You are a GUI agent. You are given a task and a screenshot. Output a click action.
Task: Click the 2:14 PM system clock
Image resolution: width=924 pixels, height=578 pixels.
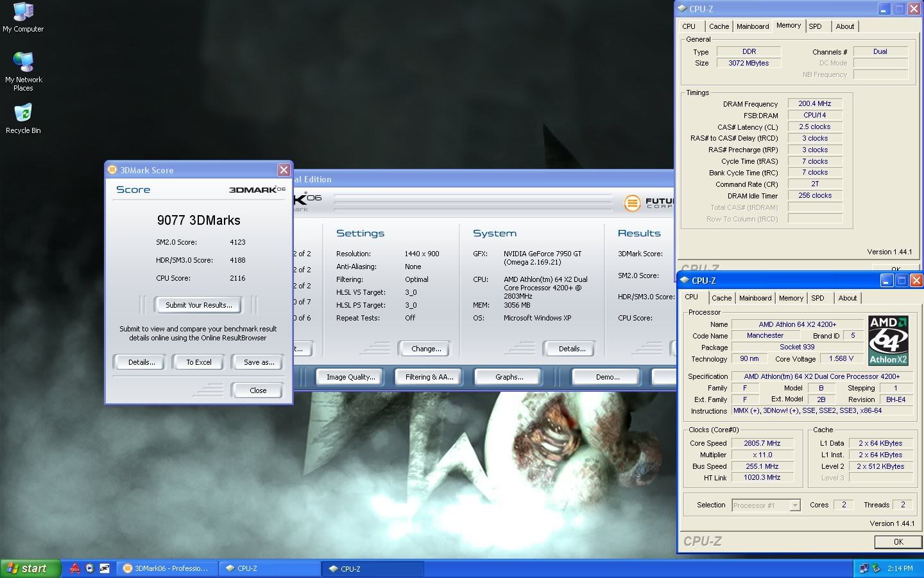coord(900,568)
